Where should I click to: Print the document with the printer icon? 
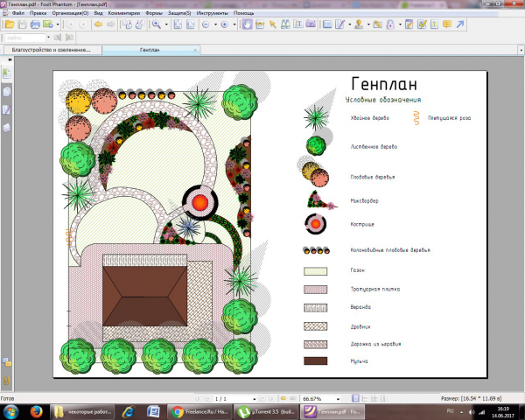tap(35, 24)
